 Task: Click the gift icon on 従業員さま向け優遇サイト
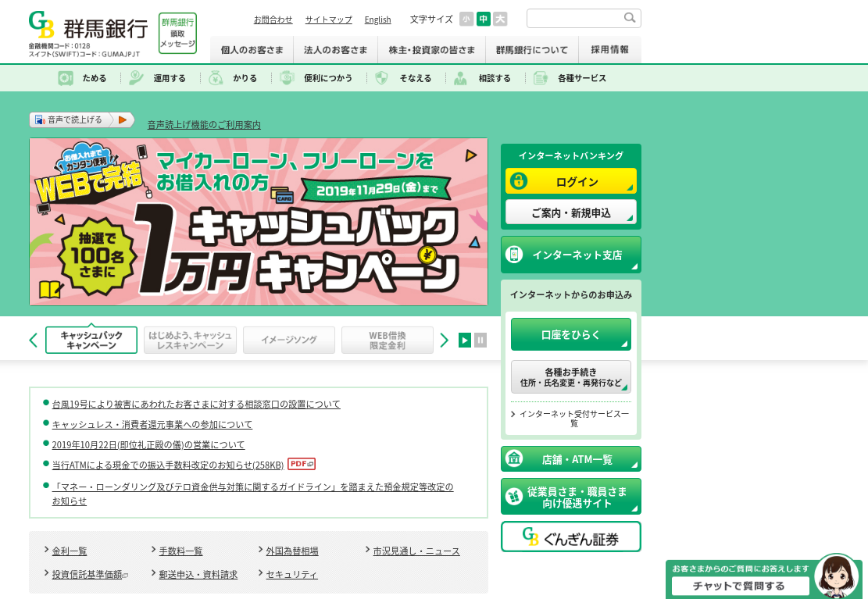pyautogui.click(x=514, y=496)
